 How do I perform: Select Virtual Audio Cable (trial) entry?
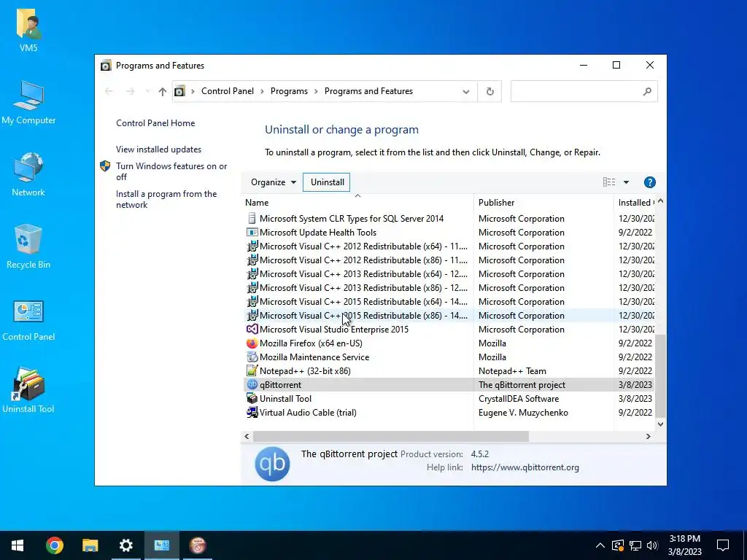449,413
